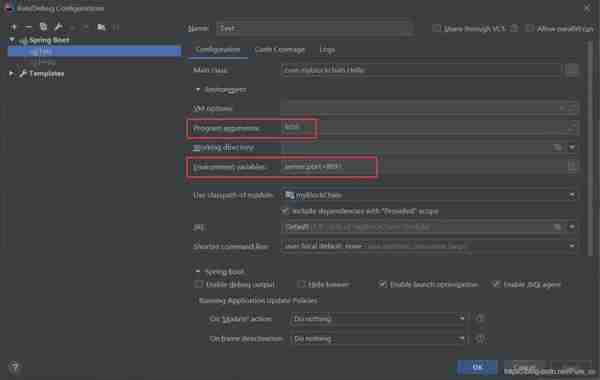Viewport: 600px width, 380px height.
Task: Toggle Enable debug output checkbox
Action: point(198,284)
